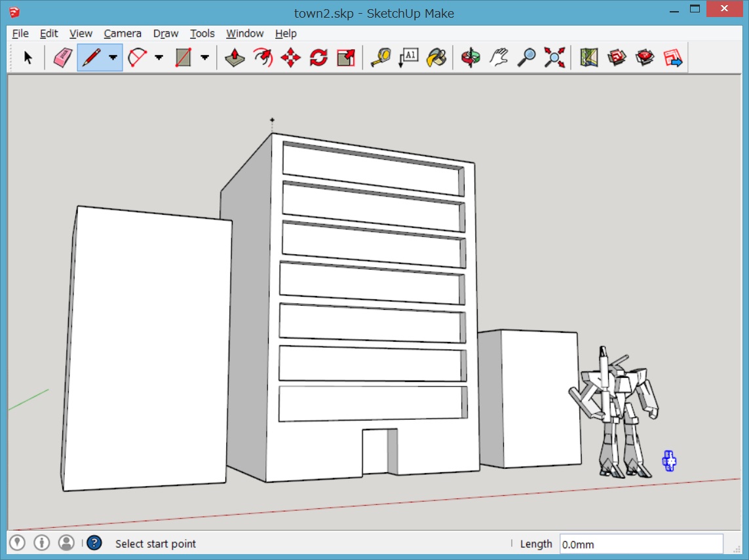The height and width of the screenshot is (560, 749).
Task: Use the Zoom Extents tool
Action: pos(554,58)
